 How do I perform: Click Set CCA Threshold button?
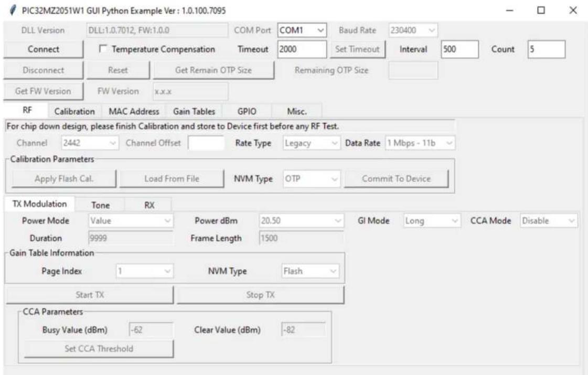[99, 349]
